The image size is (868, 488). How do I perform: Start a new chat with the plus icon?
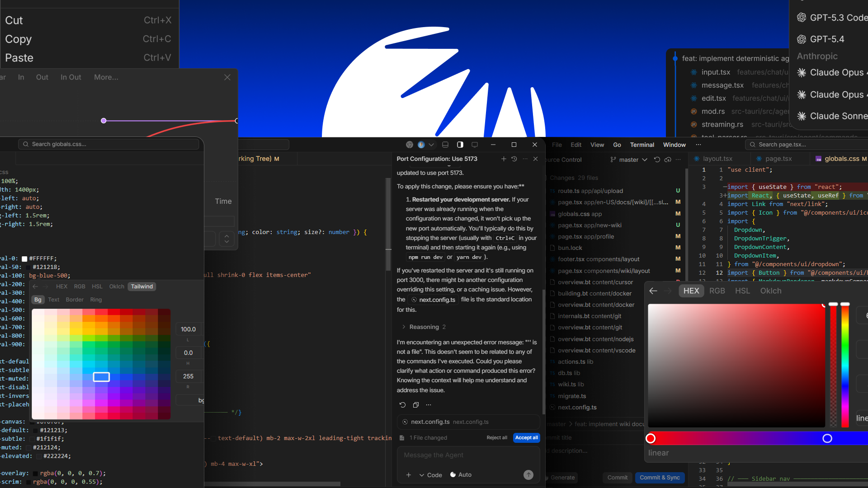click(x=504, y=159)
